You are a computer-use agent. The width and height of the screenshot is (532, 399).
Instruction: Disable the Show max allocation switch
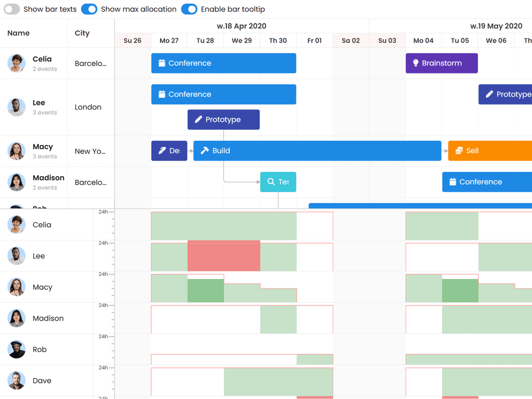click(x=89, y=9)
